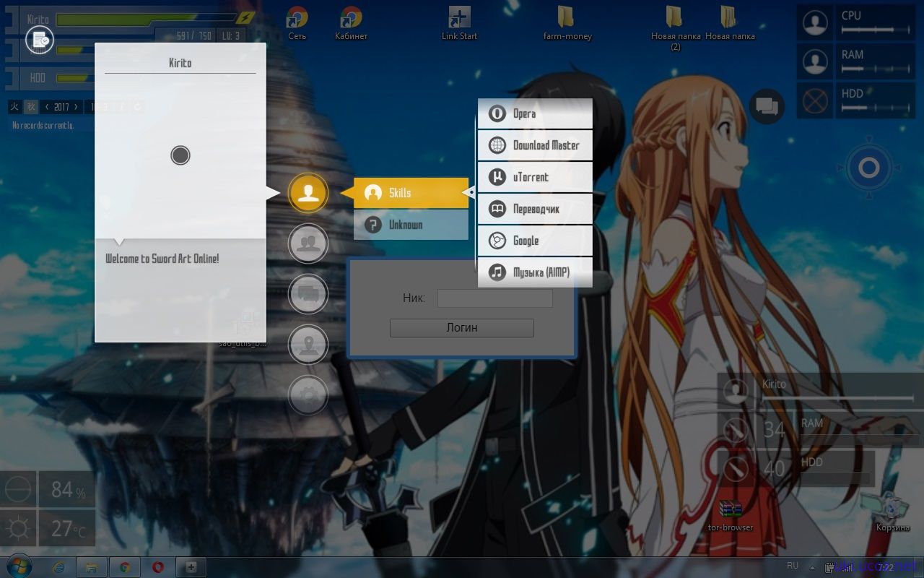Screen dimensions: 924x578
Task: Launch uTorrent from the Skills list
Action: (x=535, y=177)
